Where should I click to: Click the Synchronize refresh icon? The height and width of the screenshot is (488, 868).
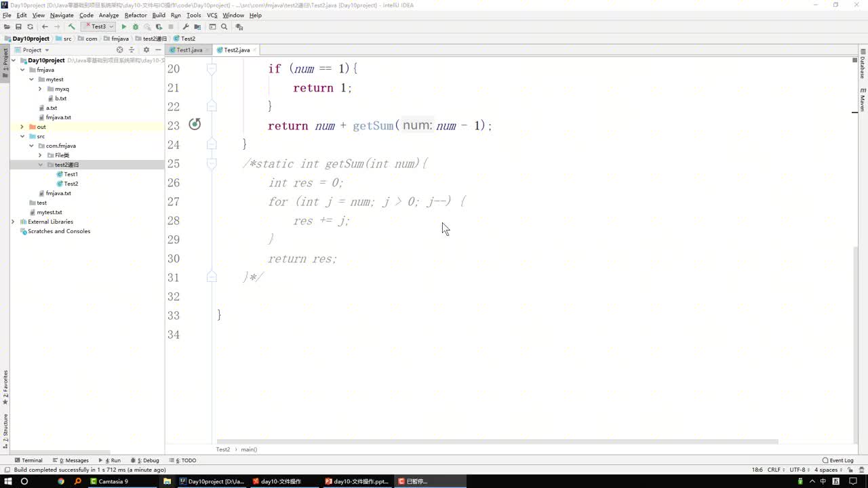tap(30, 27)
